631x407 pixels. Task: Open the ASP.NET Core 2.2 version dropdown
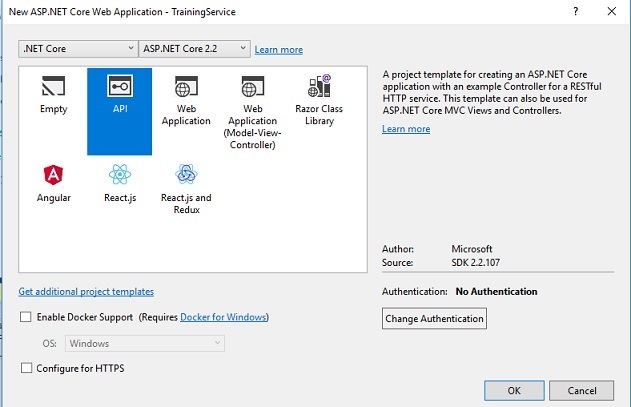tap(194, 49)
